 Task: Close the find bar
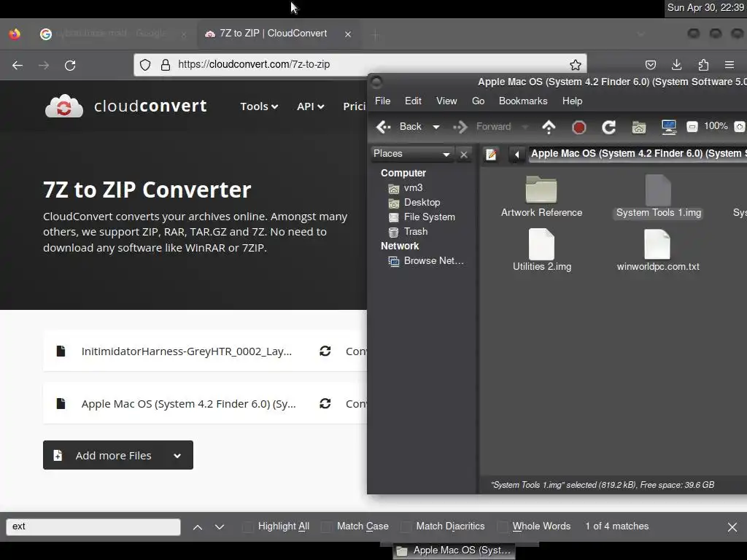(732, 526)
